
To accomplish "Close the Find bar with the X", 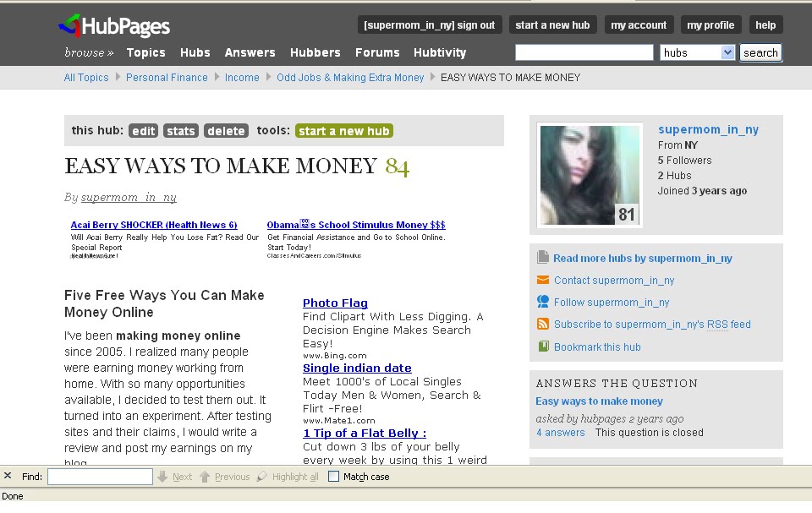I will click(x=8, y=476).
